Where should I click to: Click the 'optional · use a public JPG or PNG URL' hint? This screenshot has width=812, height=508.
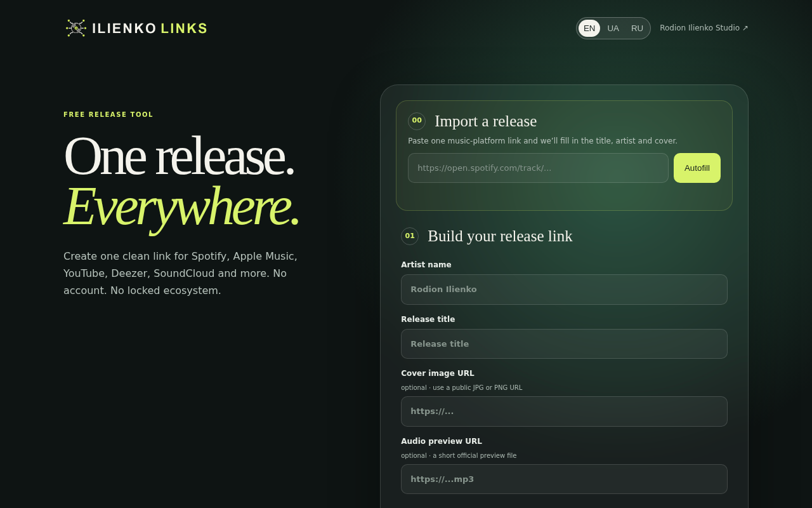462,387
